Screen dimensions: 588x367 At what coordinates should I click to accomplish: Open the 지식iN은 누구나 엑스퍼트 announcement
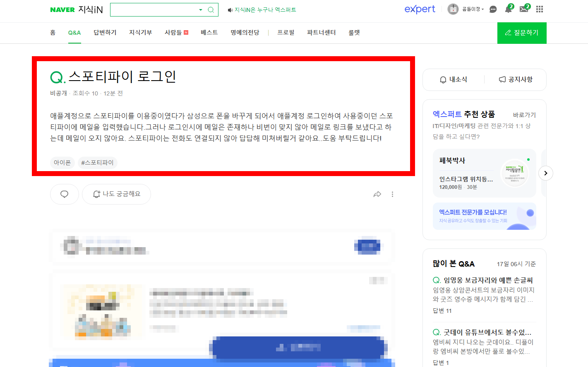262,10
